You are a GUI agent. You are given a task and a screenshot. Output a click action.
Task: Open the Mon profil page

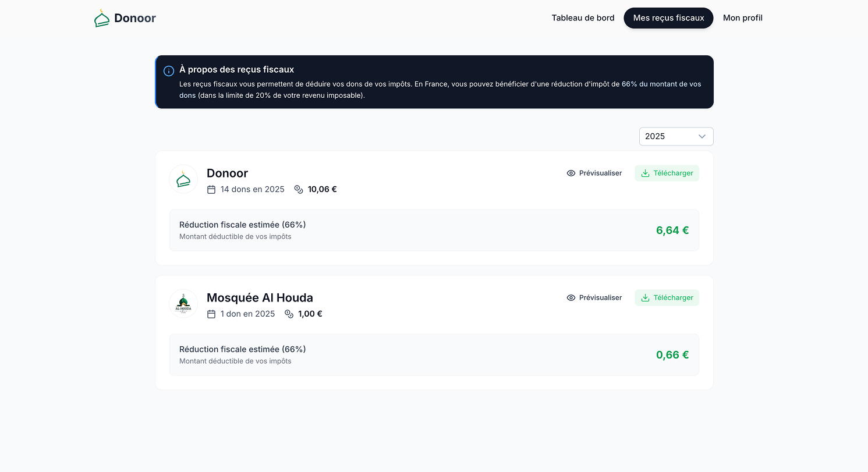(x=742, y=18)
